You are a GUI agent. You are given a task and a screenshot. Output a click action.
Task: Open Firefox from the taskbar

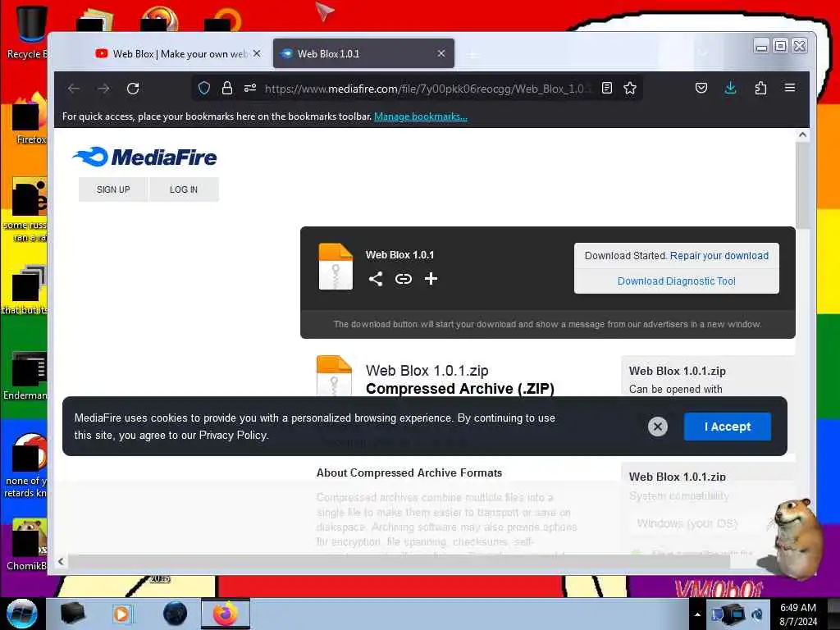click(226, 614)
